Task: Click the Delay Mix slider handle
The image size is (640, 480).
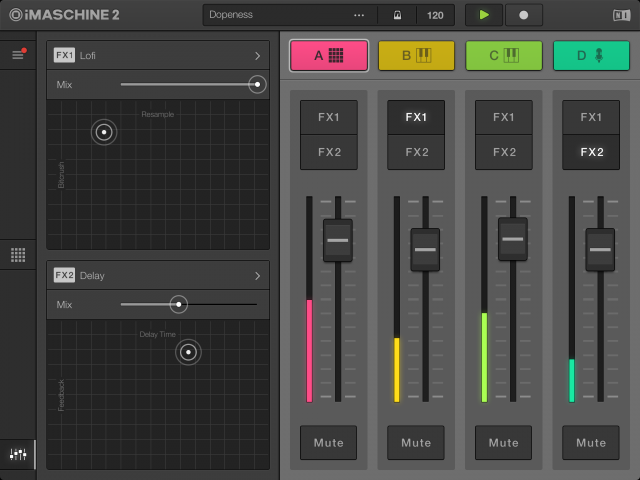Action: point(178,304)
